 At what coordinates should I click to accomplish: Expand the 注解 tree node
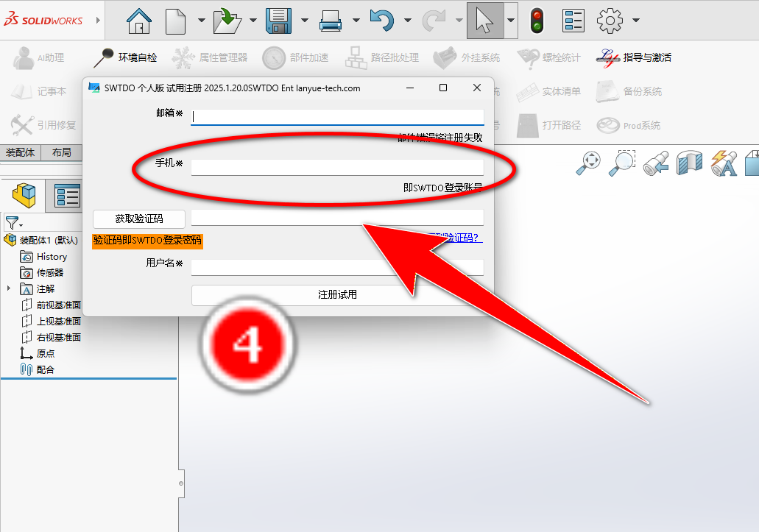[x=9, y=288]
